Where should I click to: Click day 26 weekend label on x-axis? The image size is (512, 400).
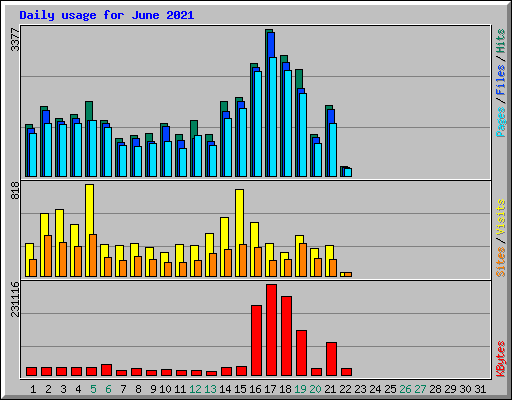(x=405, y=389)
